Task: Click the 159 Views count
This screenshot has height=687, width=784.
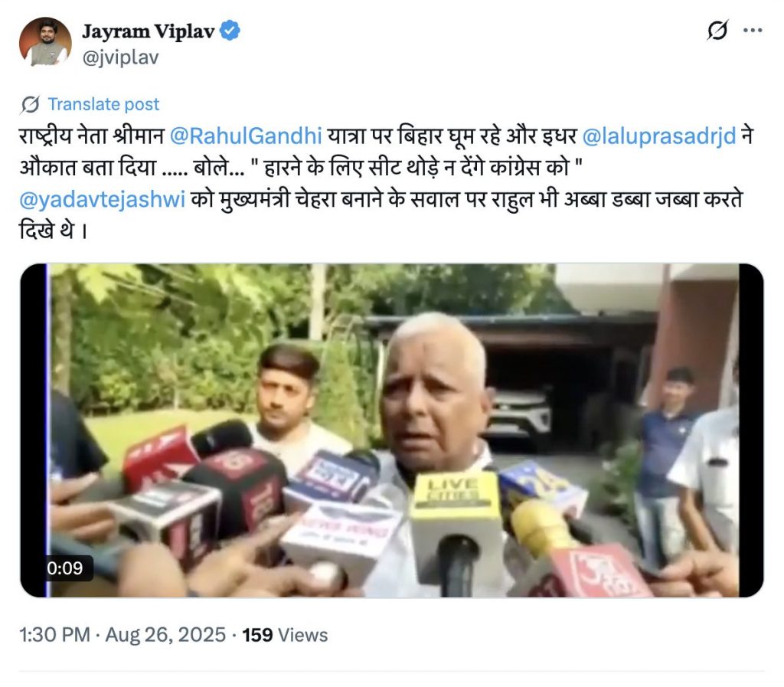Action: click(x=285, y=635)
